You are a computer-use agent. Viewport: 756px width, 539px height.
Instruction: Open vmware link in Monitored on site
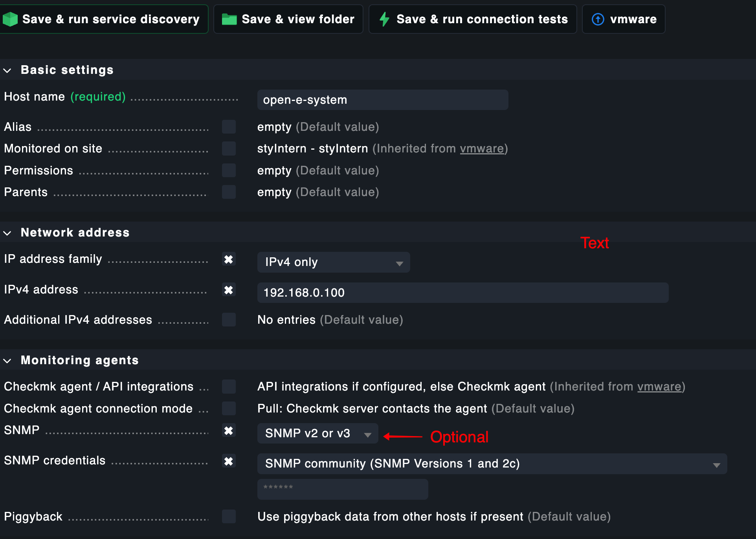pyautogui.click(x=482, y=149)
